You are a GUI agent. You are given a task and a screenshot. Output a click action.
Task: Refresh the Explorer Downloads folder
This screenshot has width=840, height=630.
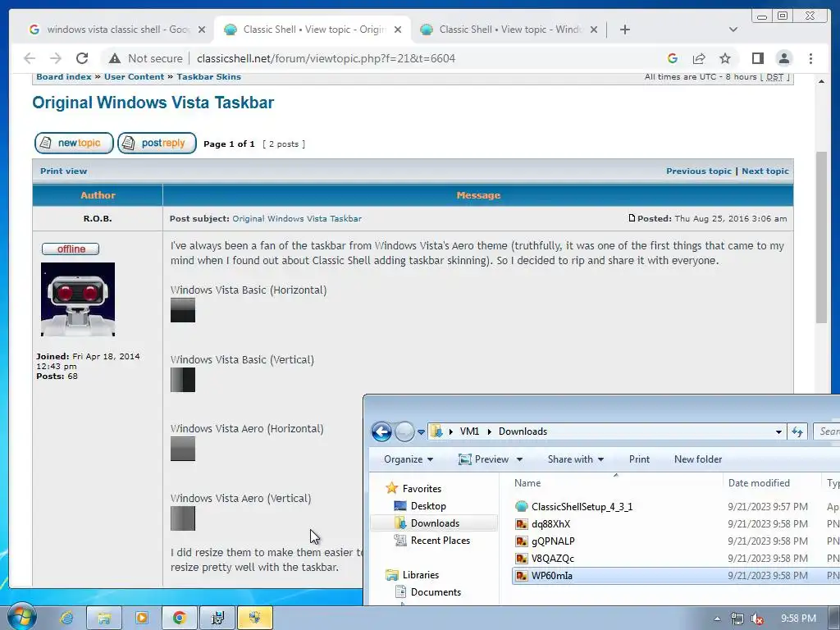797,431
